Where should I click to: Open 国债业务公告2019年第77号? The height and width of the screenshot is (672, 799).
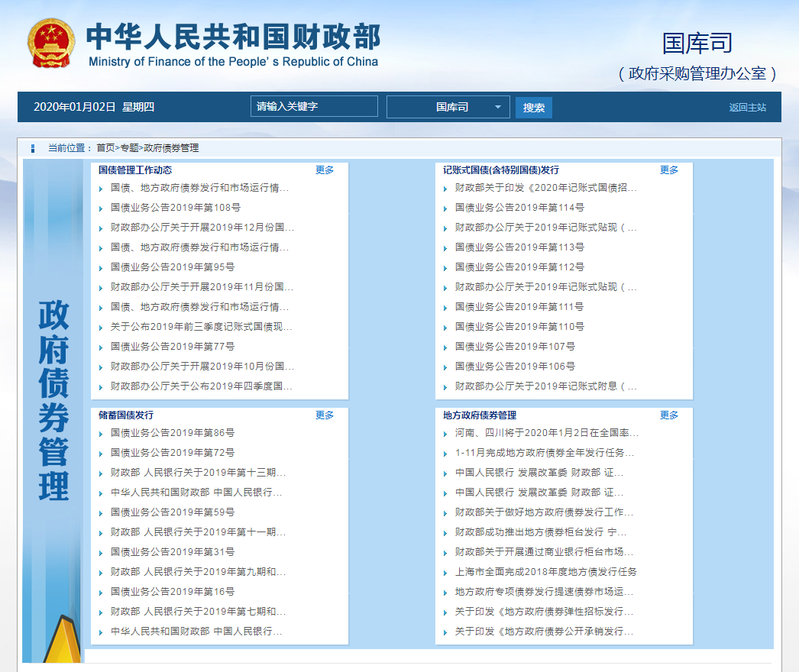click(173, 347)
